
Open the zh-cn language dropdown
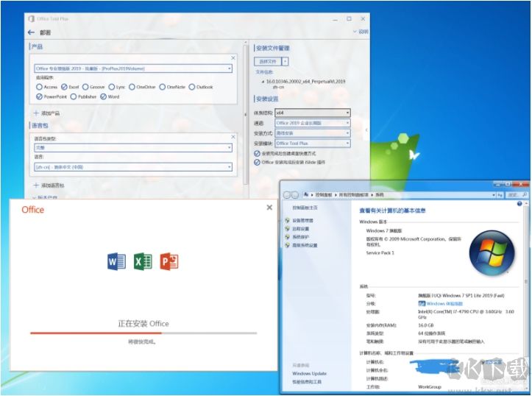click(x=133, y=167)
